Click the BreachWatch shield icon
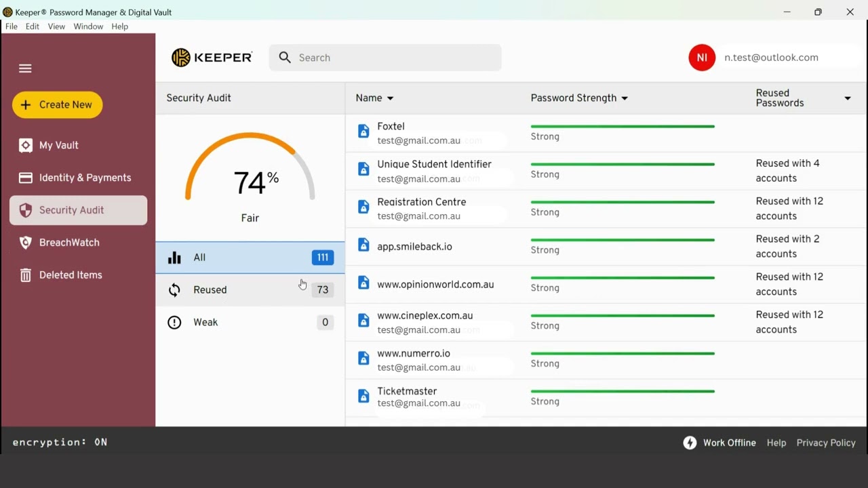 (26, 243)
